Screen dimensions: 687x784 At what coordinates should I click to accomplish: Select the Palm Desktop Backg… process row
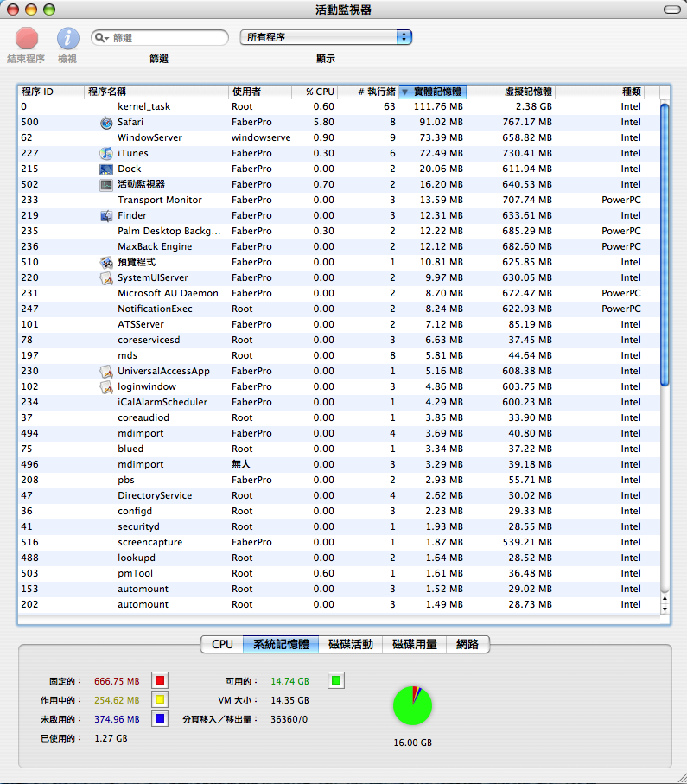coord(339,231)
